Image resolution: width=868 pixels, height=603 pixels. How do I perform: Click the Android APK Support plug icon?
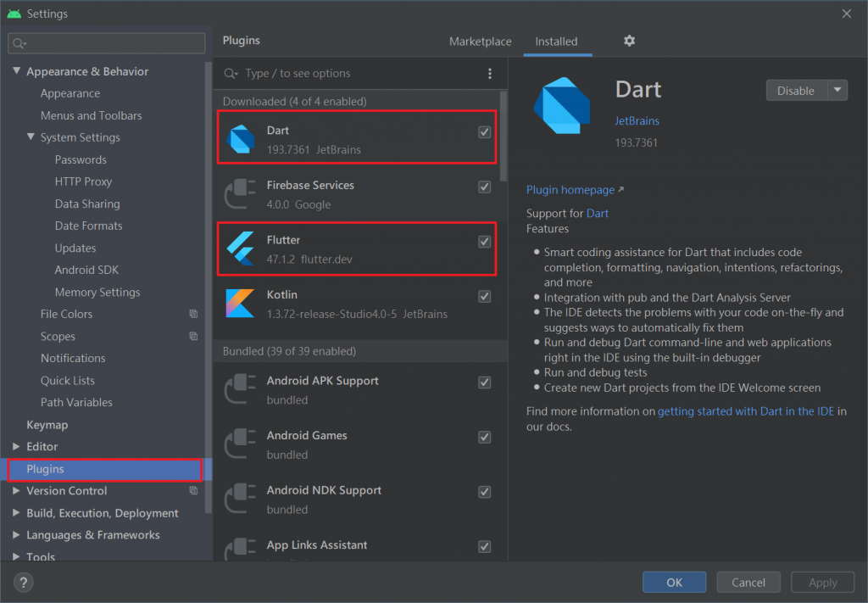(240, 388)
